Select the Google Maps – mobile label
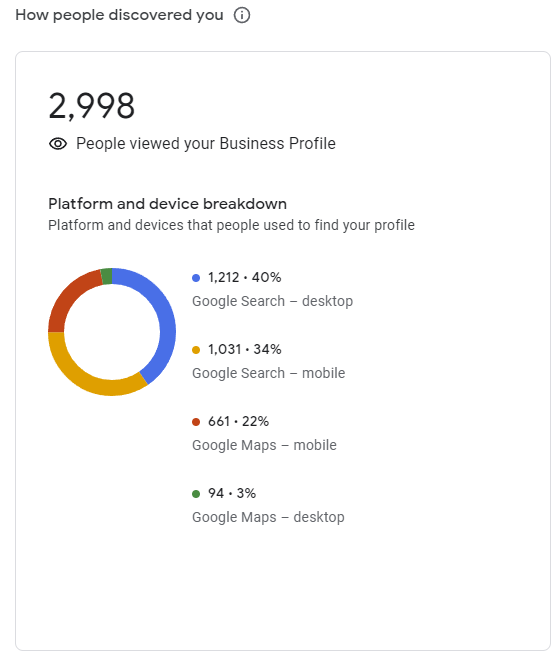557x662 pixels. (264, 445)
